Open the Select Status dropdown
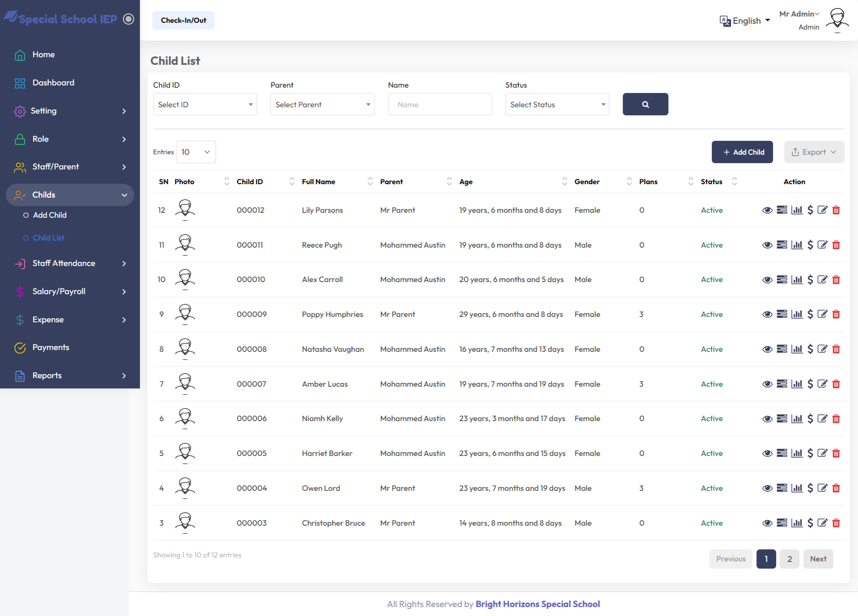This screenshot has height=616, width=858. point(557,104)
